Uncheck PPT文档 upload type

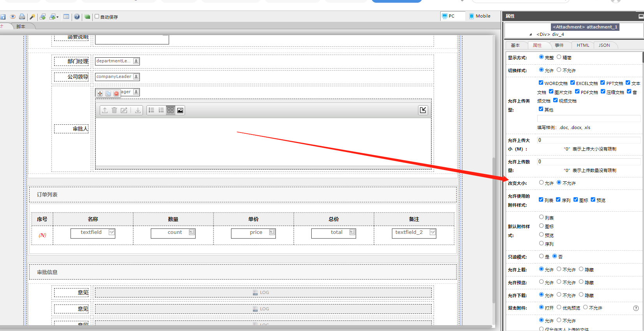(x=603, y=83)
